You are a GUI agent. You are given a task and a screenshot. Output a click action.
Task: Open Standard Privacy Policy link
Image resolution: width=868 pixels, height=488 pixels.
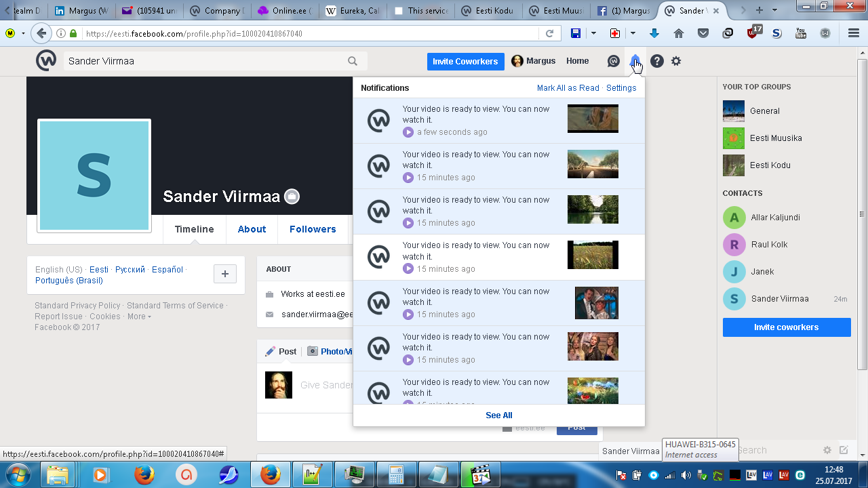pos(77,306)
